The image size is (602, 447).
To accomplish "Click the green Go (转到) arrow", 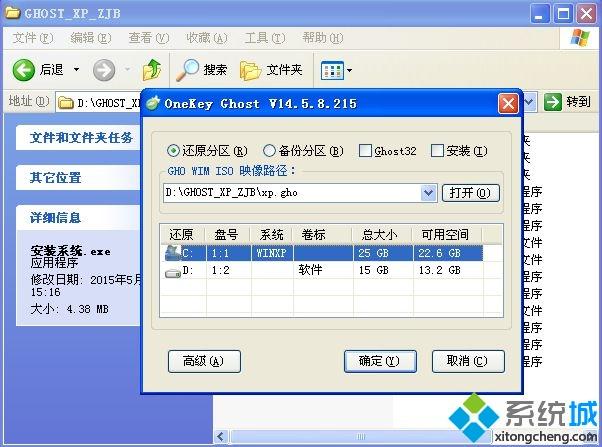I will (552, 102).
